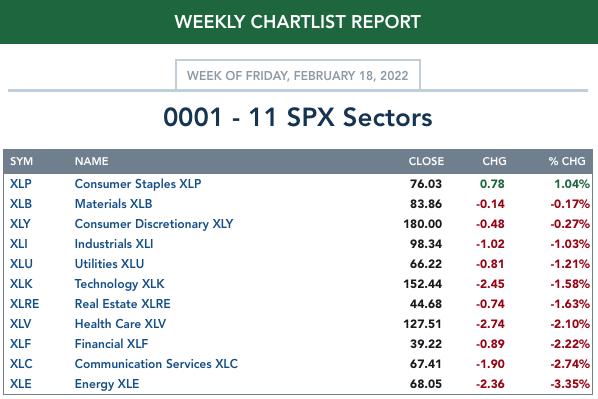This screenshot has height=399, width=598.
Task: Open the Consumer Staples XLP name link
Action: click(x=138, y=184)
